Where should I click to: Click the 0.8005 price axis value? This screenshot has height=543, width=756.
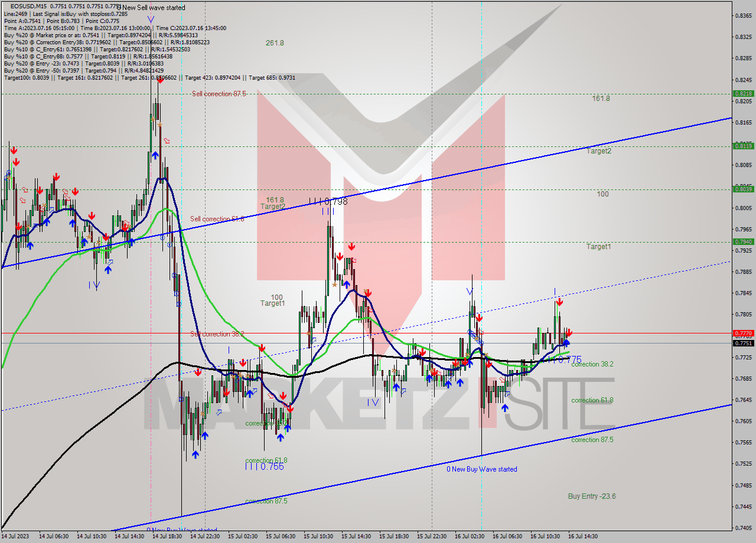tap(743, 208)
